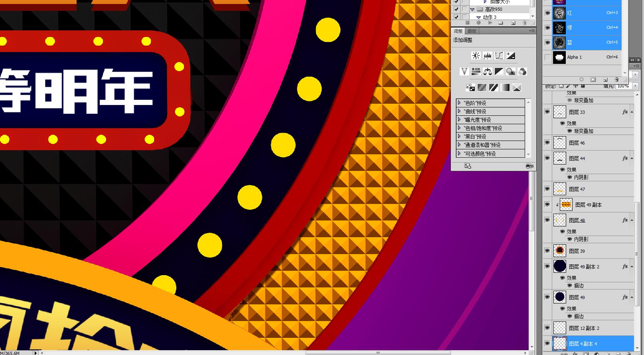This screenshot has height=355, width=644.
Task: Load channel as selection
Action: [x=581, y=79]
